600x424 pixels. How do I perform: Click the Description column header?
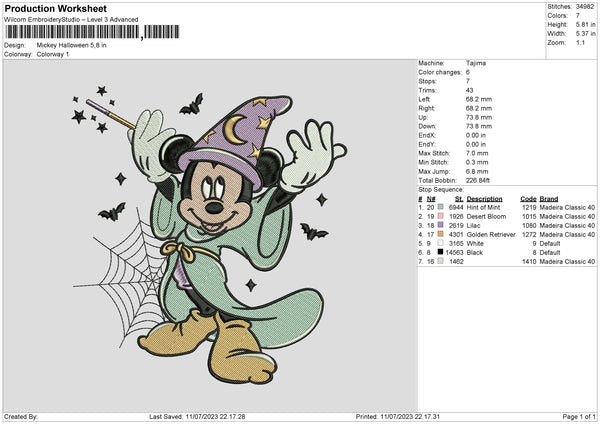click(x=484, y=197)
